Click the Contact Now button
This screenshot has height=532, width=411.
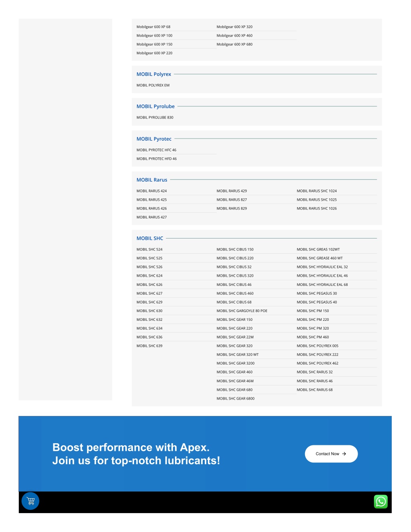pyautogui.click(x=331, y=454)
